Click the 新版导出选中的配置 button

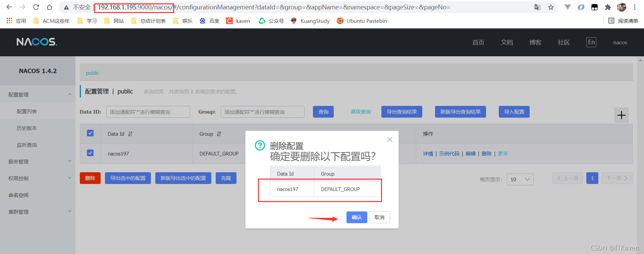pos(183,178)
